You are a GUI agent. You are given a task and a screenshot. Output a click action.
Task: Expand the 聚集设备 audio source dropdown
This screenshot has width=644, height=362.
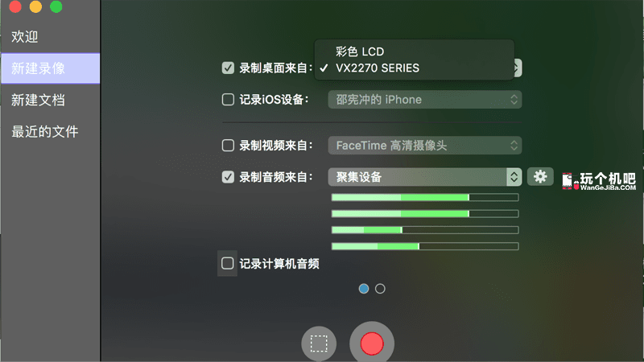(424, 177)
